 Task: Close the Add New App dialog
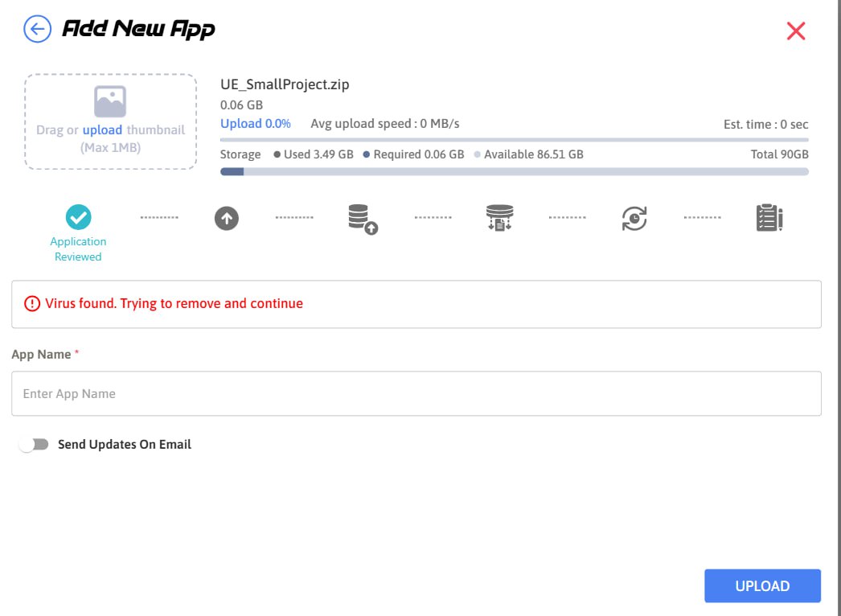point(795,31)
